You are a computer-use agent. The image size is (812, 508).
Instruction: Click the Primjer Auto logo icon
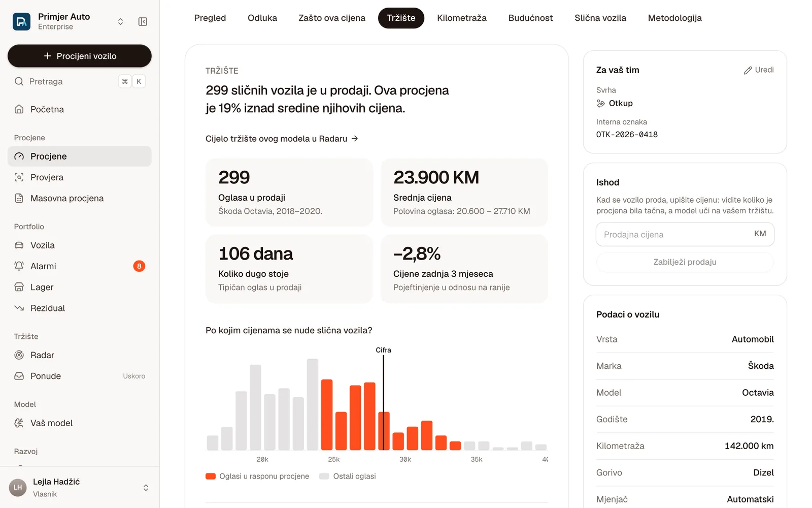pos(21,21)
